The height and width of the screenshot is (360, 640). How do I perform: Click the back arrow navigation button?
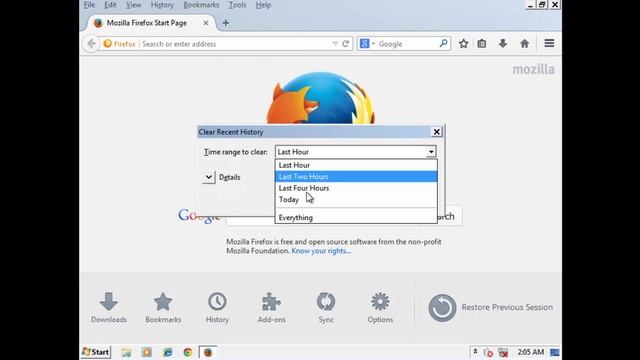tap(91, 43)
